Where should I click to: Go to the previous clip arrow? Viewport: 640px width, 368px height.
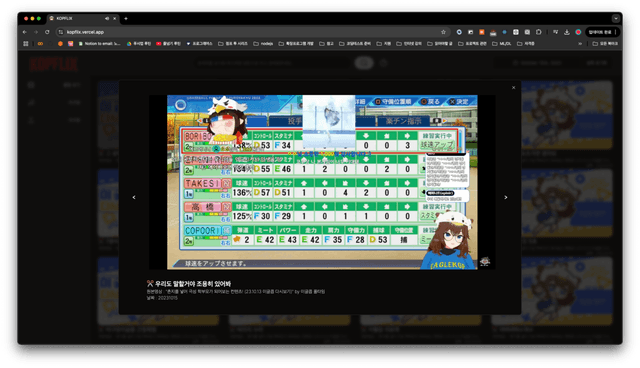click(x=134, y=197)
